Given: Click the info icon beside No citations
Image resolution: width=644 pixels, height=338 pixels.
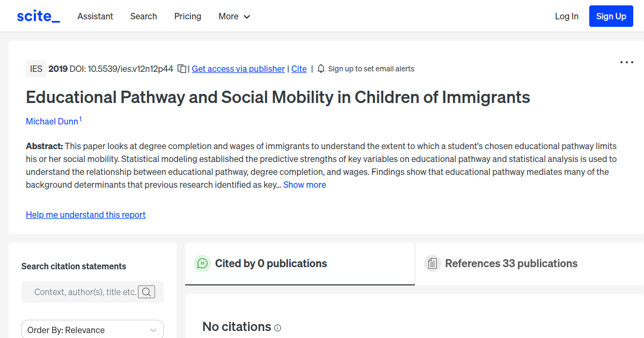Looking at the screenshot, I should pos(277,328).
